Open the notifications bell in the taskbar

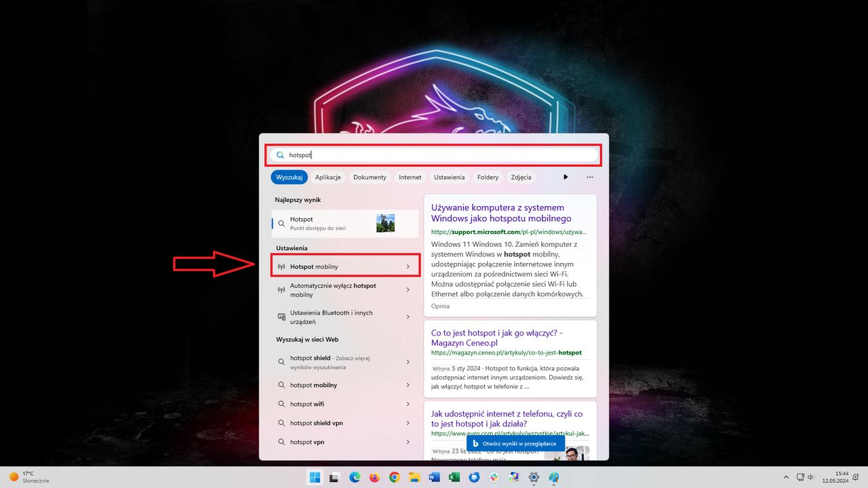pos(857,477)
